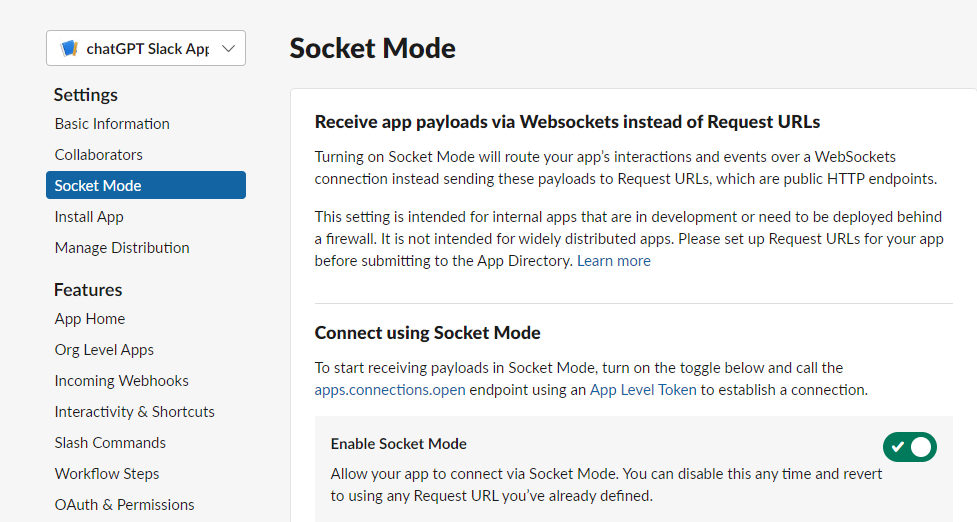Screen dimensions: 977x522
Task: Open OAuth & Permissions page
Action: tap(124, 505)
